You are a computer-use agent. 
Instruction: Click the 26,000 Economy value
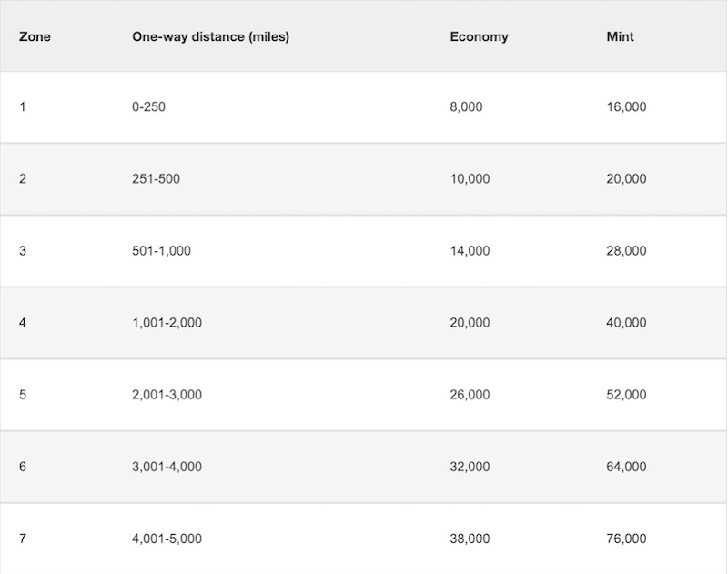click(470, 395)
